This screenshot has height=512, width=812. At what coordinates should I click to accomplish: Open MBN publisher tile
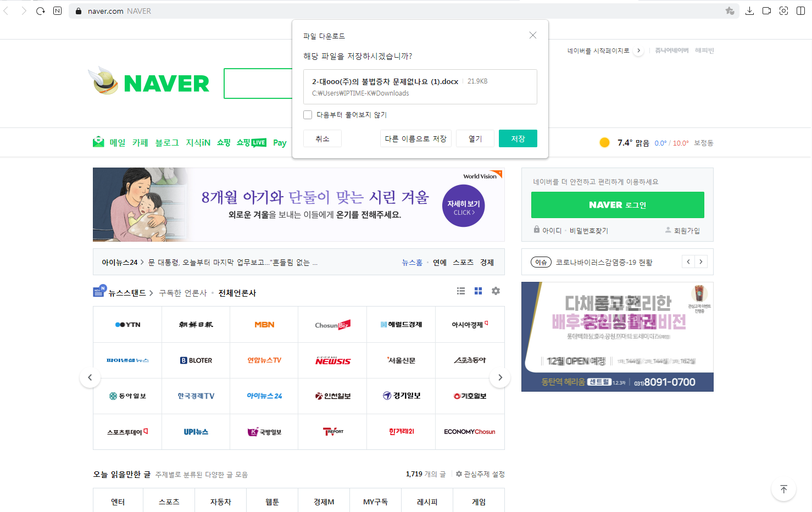click(264, 325)
